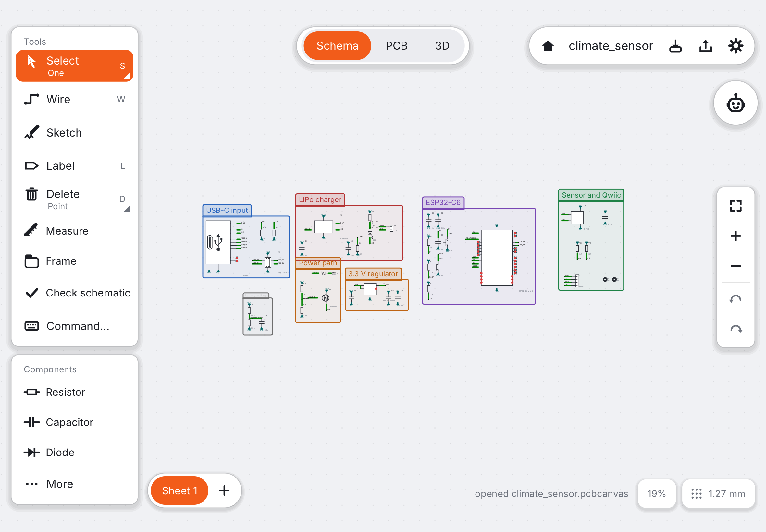The image size is (766, 532).
Task: Place a Diode component
Action: [x=74, y=452]
